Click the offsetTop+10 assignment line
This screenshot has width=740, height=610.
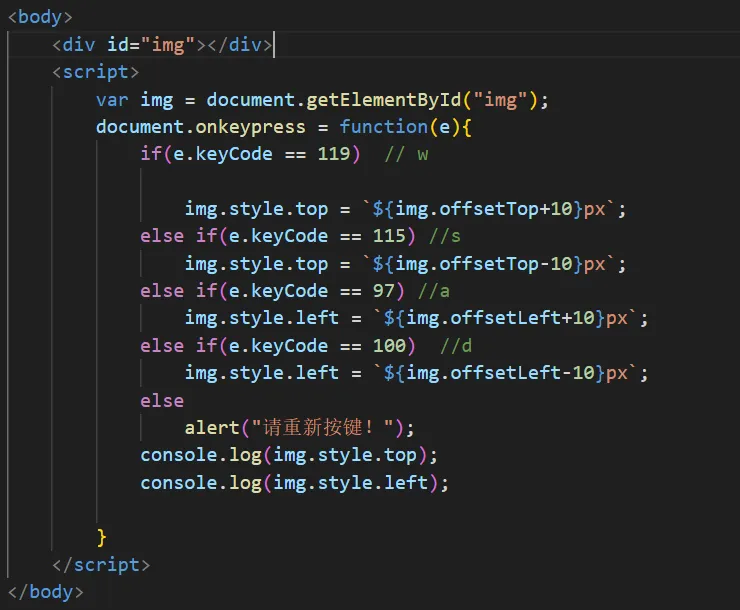pos(405,209)
